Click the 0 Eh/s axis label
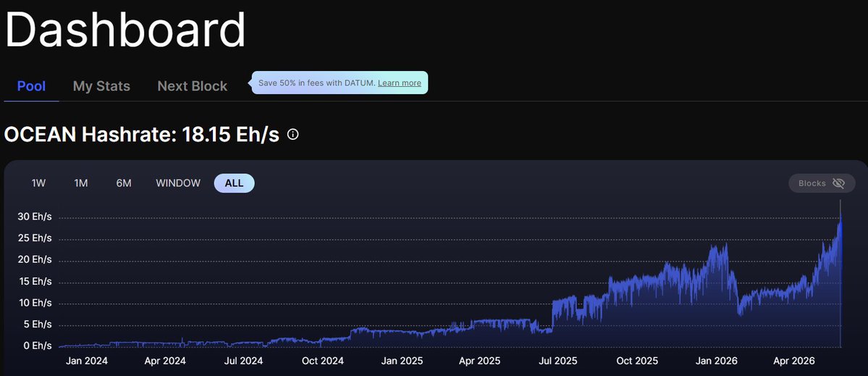This screenshot has height=376, width=868. [37, 346]
